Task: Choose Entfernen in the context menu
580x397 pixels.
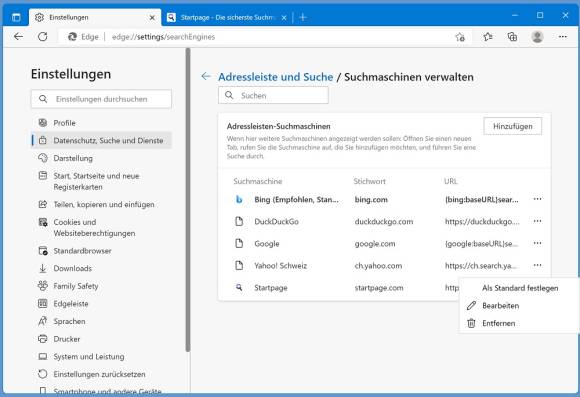Action: (x=520, y=323)
